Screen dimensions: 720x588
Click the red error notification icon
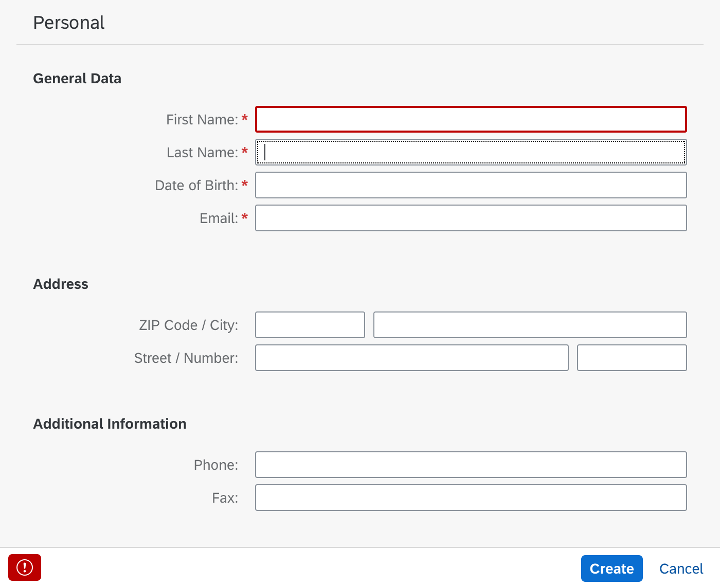[24, 568]
